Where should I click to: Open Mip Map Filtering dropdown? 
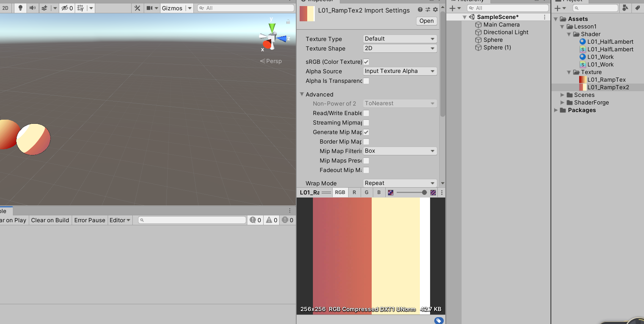pos(400,151)
